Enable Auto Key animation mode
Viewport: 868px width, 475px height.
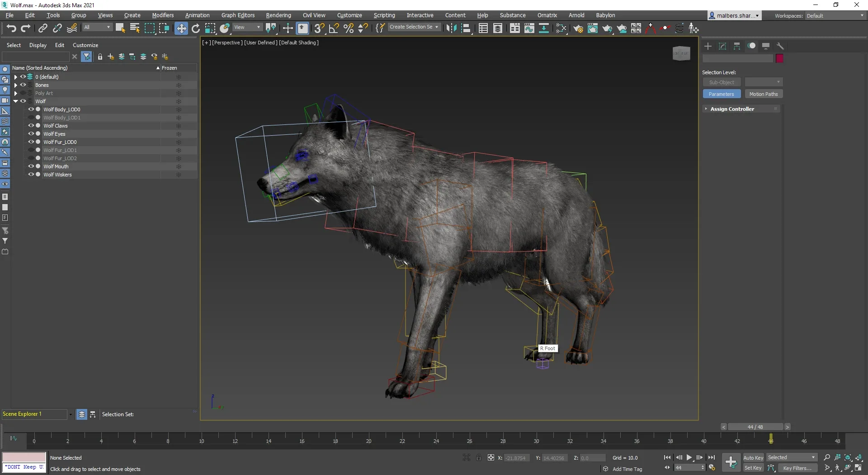(x=753, y=457)
